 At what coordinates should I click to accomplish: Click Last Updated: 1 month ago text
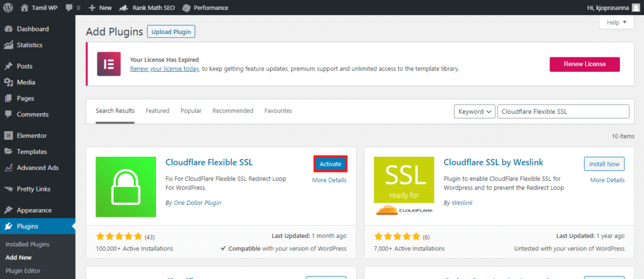(x=309, y=236)
